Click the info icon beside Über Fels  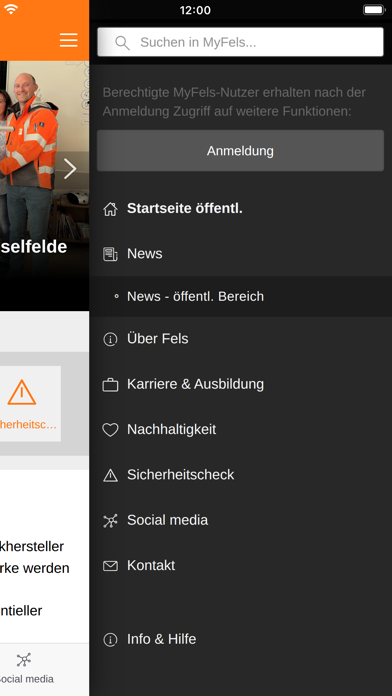coord(110,339)
